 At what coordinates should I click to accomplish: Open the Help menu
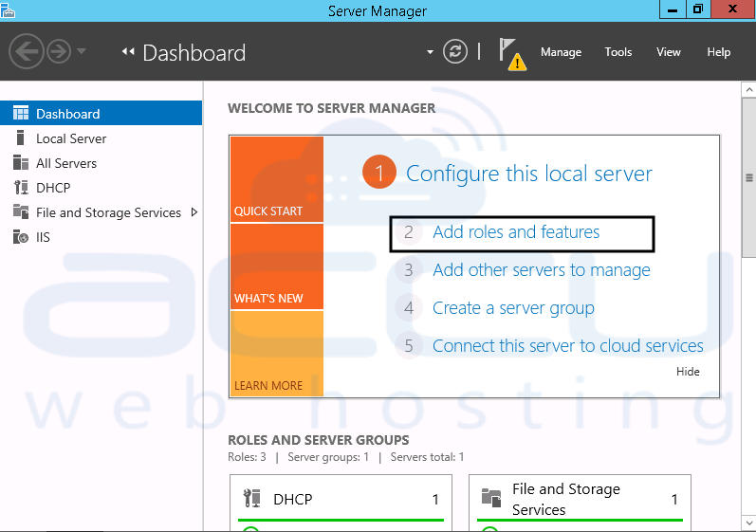pos(718,52)
